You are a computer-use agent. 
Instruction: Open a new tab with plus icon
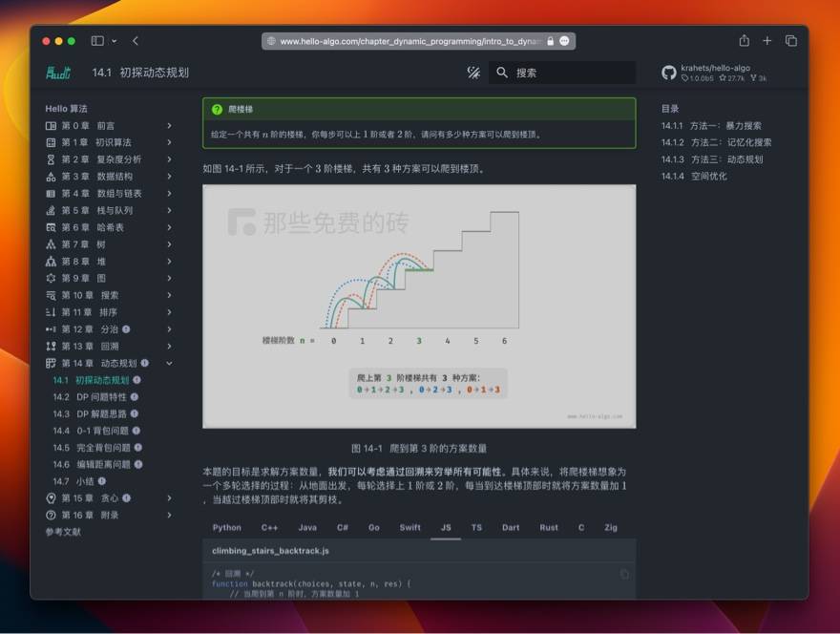pos(767,41)
